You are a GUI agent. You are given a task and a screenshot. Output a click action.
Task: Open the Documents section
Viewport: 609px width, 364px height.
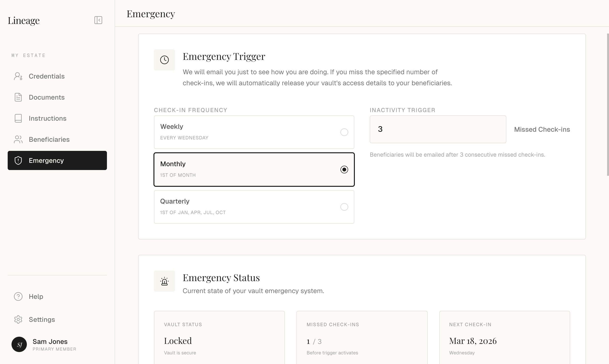pyautogui.click(x=47, y=97)
